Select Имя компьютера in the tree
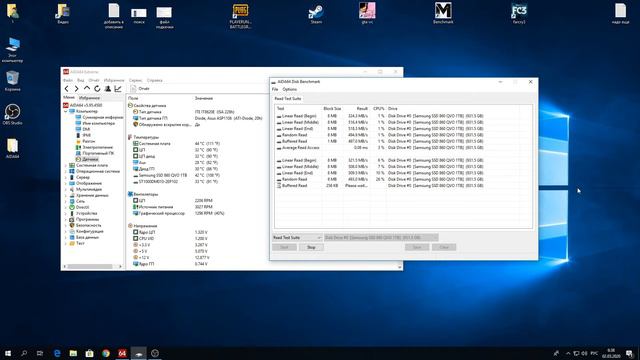The width and height of the screenshot is (640, 360). [95, 123]
